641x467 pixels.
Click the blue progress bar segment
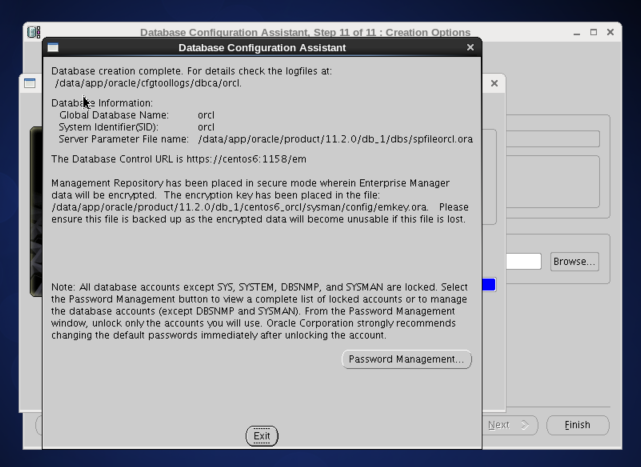(x=488, y=284)
